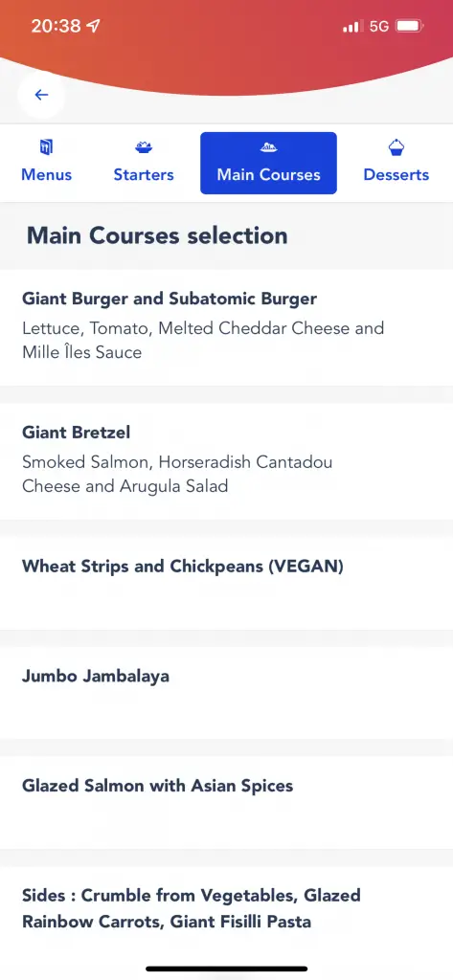The height and width of the screenshot is (980, 453).
Task: Switch to the Menus tab
Action: click(x=46, y=163)
